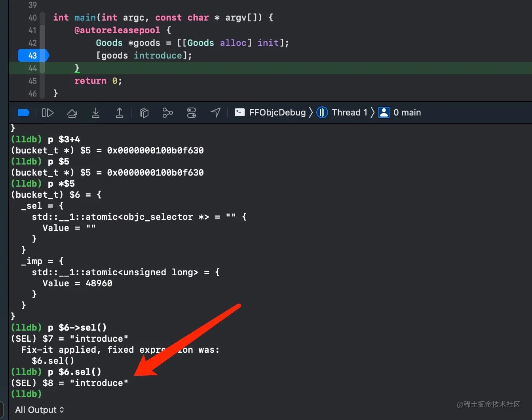This screenshot has height=420, width=532.
Task: Select the 0 main stack frame
Action: point(400,112)
